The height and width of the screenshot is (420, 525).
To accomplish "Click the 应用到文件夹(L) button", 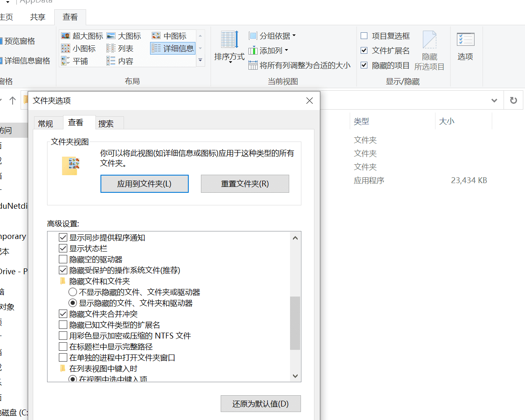I will (x=144, y=184).
